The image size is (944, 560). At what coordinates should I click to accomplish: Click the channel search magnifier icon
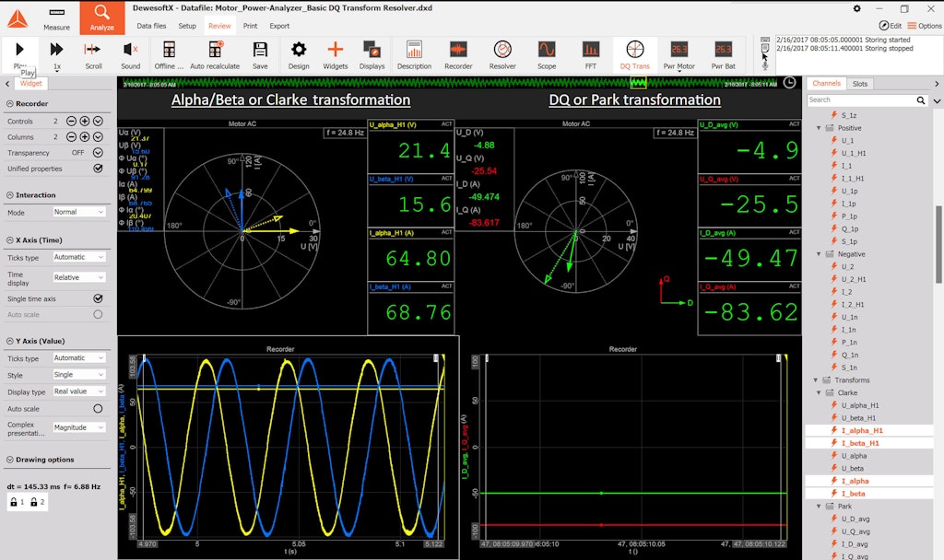click(921, 100)
